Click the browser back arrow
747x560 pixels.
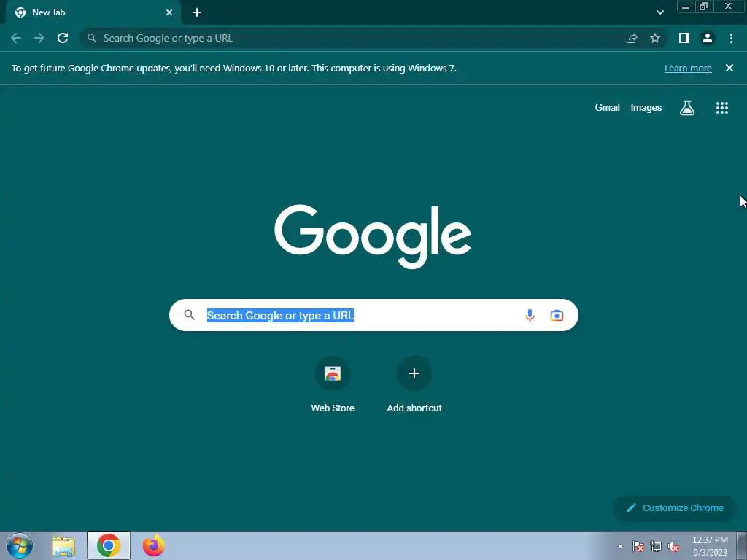tap(16, 38)
